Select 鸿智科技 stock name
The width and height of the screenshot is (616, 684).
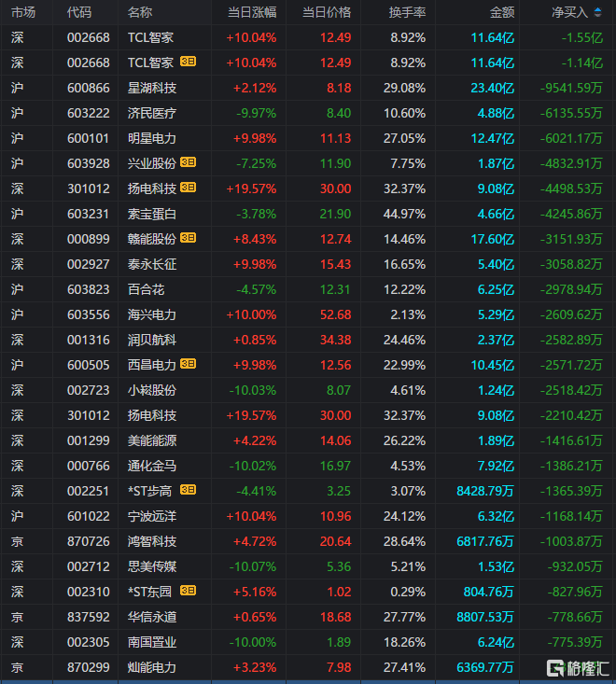click(x=152, y=542)
